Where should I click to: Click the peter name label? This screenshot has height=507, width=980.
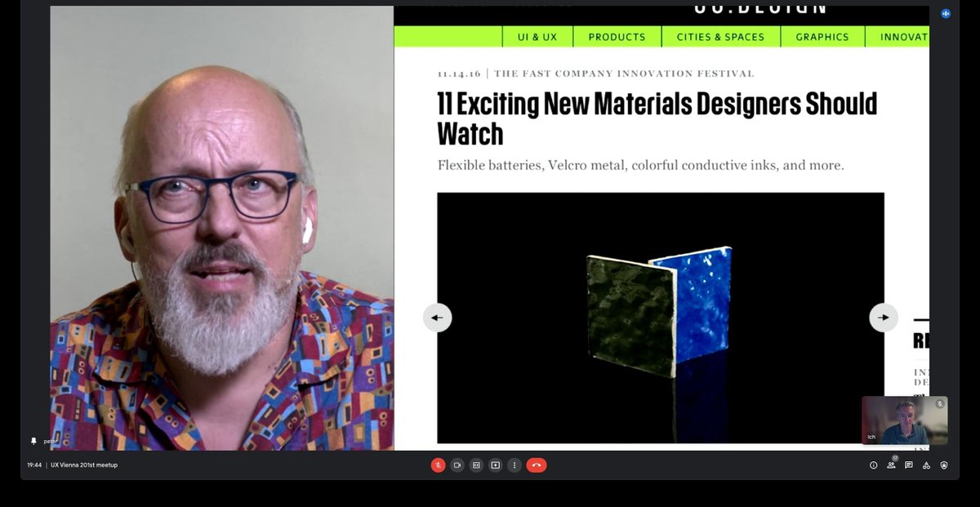[51, 441]
